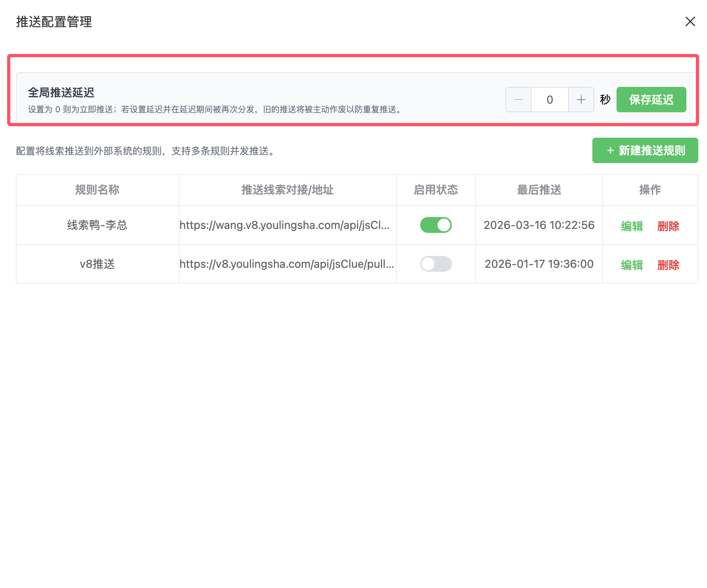Select the 线索鸭-李总 rule name cell
The width and height of the screenshot is (707, 588).
(97, 225)
